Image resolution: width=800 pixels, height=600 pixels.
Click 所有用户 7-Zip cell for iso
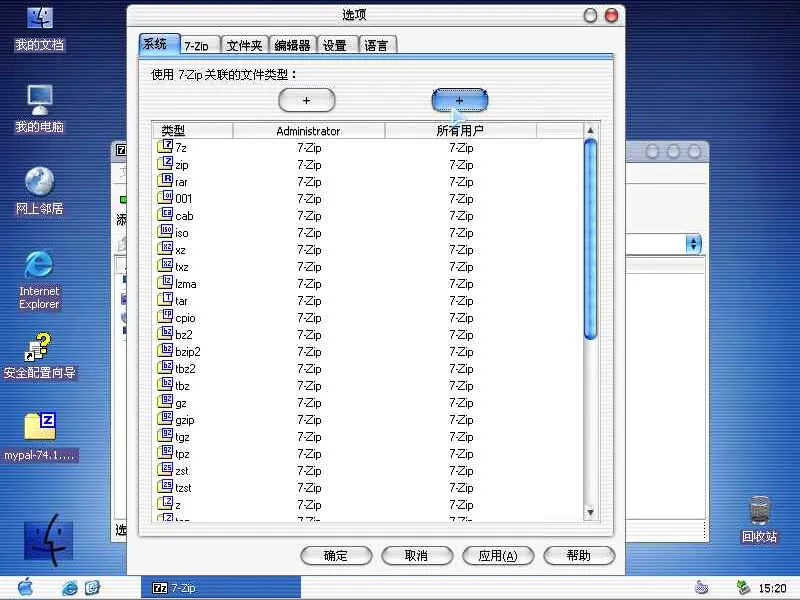point(461,233)
